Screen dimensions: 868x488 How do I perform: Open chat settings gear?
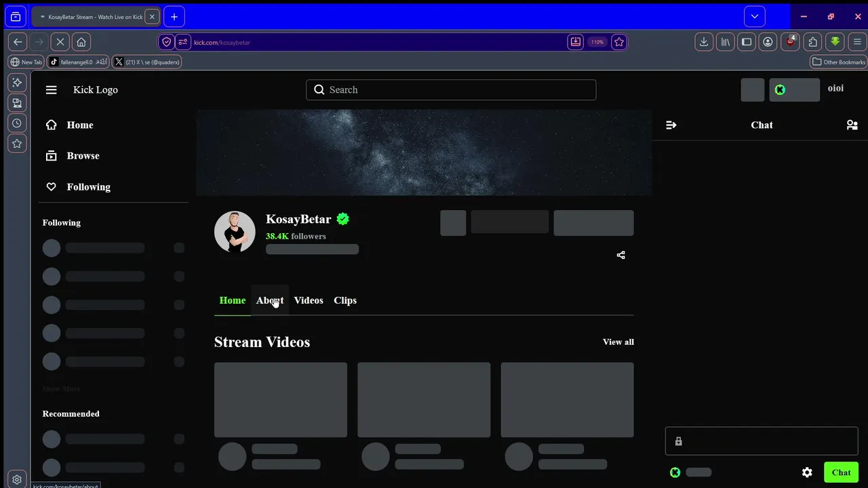pos(807,472)
